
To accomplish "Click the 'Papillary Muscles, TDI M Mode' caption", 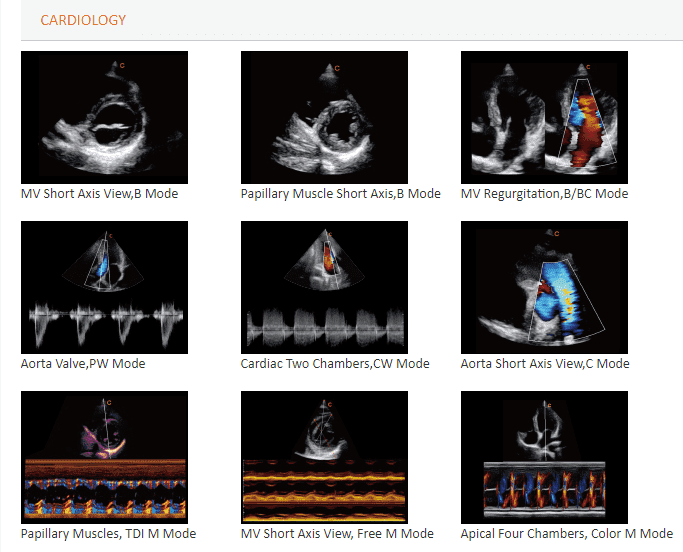I will point(108,534).
